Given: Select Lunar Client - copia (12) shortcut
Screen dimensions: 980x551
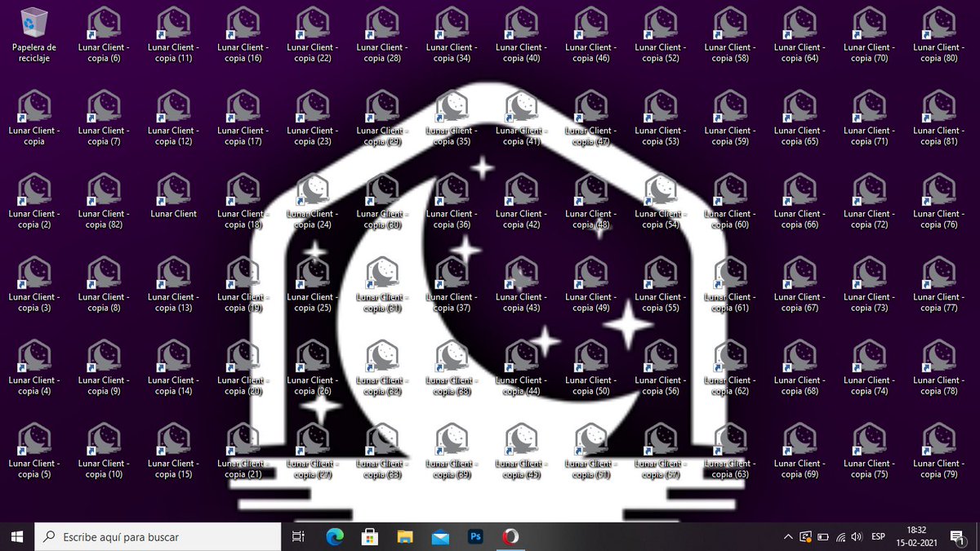Looking at the screenshot, I should click(173, 119).
